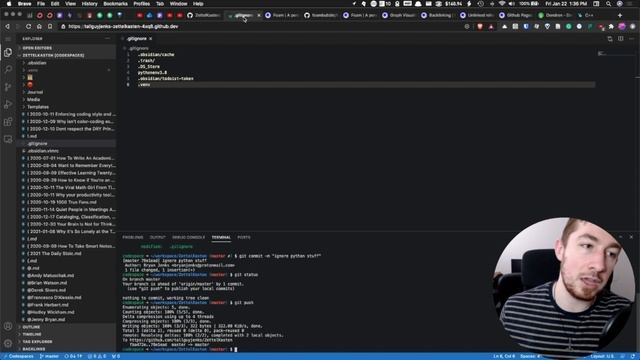The width and height of the screenshot is (640, 360).
Task: Click the master branch indicator in the status bar
Action: pos(49,356)
